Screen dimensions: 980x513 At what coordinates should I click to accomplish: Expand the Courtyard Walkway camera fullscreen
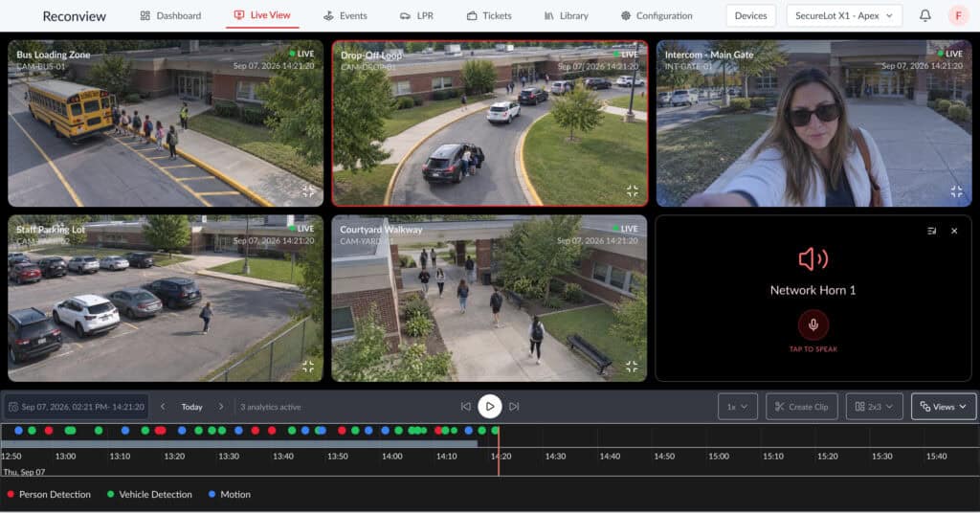tap(632, 367)
